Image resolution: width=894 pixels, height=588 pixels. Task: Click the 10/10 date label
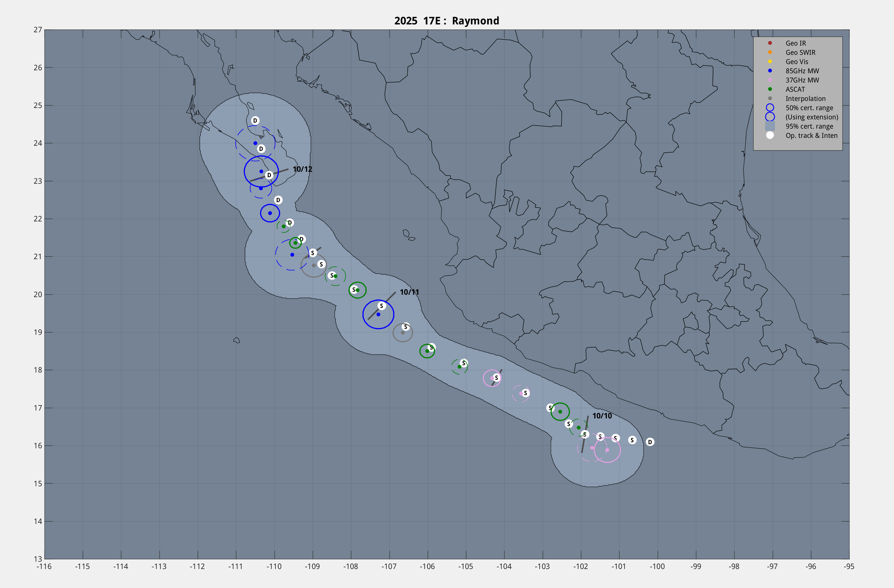pyautogui.click(x=602, y=415)
